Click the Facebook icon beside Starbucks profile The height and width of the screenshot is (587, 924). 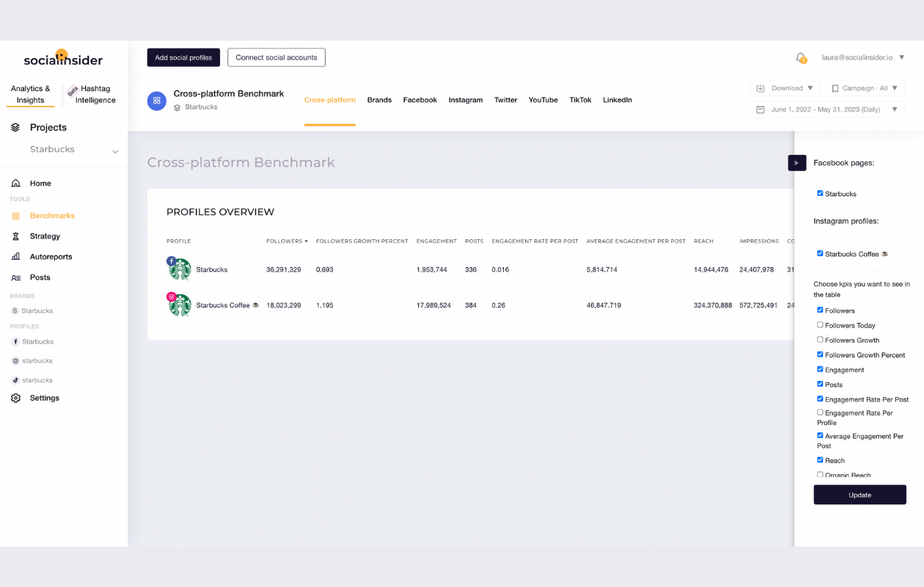coord(16,342)
